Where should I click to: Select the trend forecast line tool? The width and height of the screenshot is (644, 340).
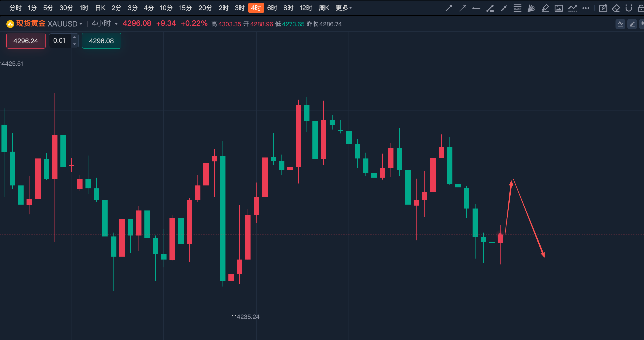click(573, 8)
